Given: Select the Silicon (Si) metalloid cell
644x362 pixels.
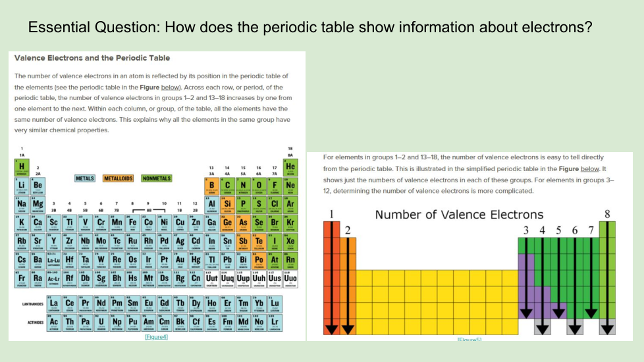Looking at the screenshot, I should 227,204.
